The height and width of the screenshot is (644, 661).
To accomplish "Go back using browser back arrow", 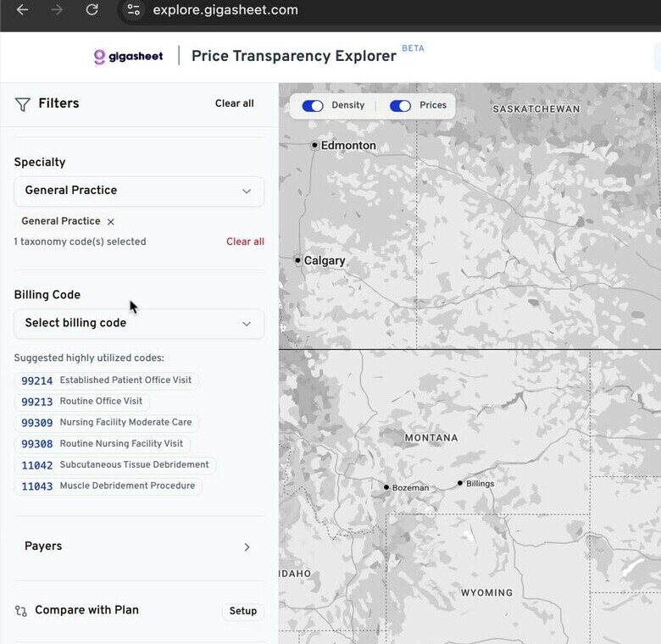I will pyautogui.click(x=22, y=9).
